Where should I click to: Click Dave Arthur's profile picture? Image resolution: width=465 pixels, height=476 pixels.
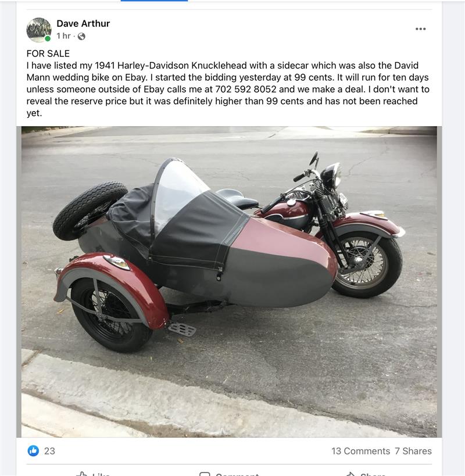tap(39, 30)
